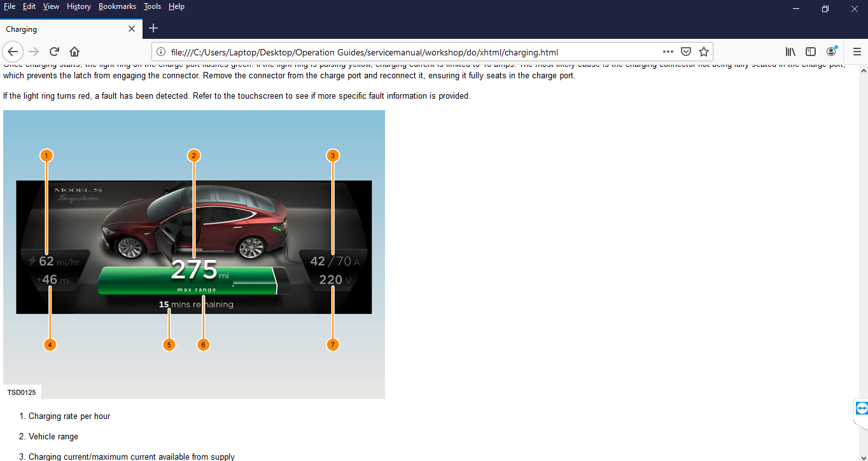
Task: Reload the current Charging page
Action: pos(55,52)
